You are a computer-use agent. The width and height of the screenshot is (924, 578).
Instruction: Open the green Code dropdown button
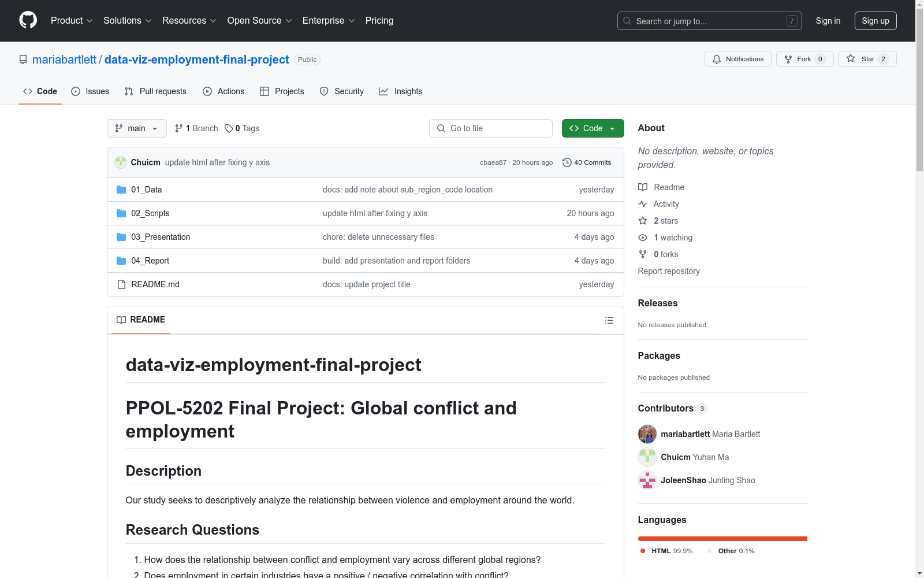point(593,128)
